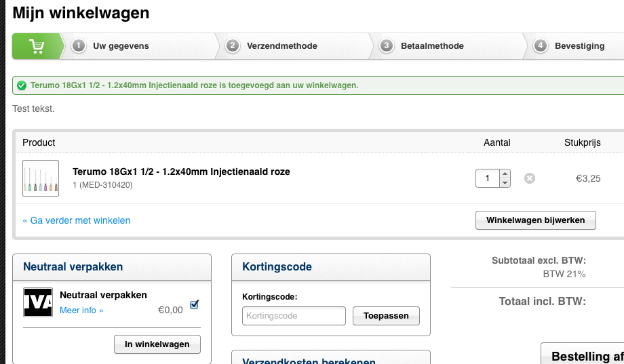Select the Uw gegevens step
Screen dimensions: 624x364
(121, 46)
